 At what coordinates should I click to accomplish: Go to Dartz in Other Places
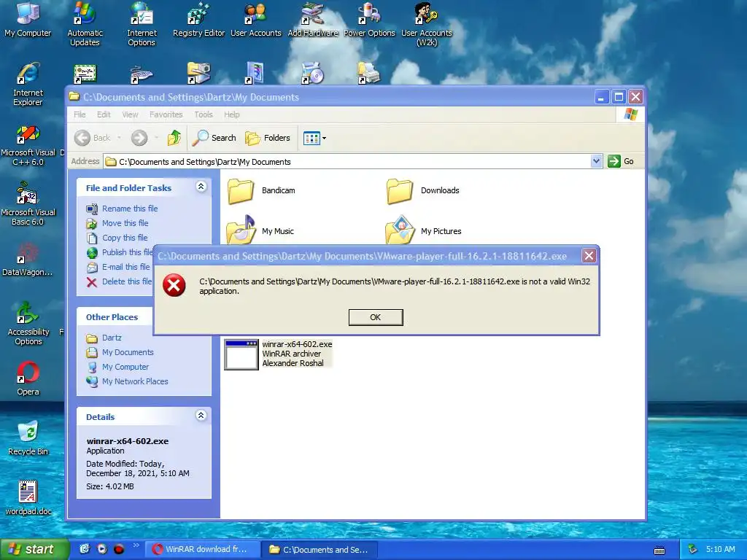(x=112, y=338)
